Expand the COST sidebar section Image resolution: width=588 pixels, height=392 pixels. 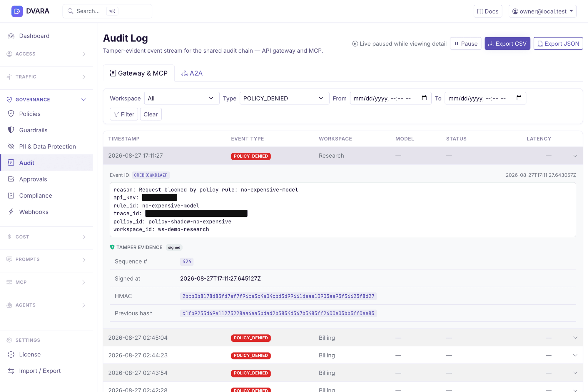pos(47,237)
